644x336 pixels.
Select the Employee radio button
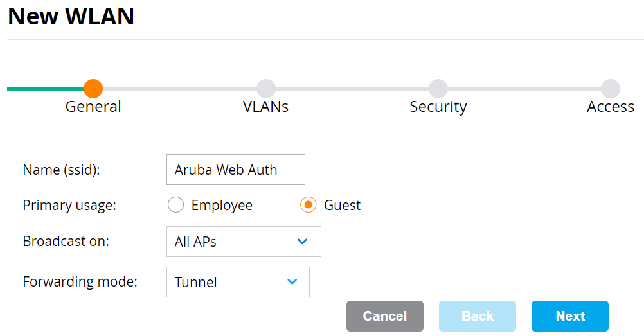coord(175,205)
